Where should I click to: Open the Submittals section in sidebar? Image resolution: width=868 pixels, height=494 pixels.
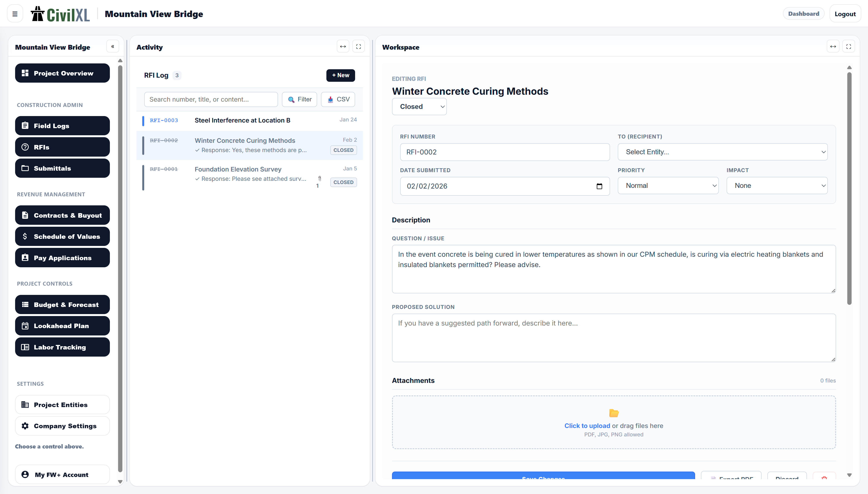[62, 168]
